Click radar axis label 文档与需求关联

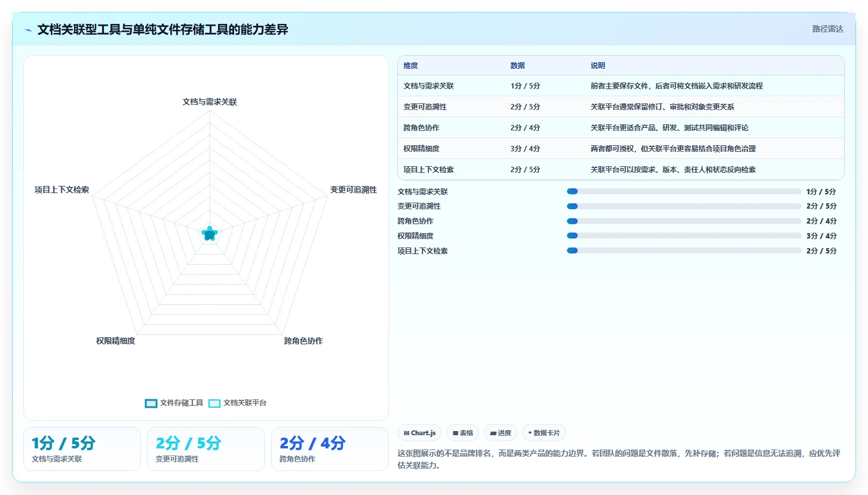[x=210, y=102]
